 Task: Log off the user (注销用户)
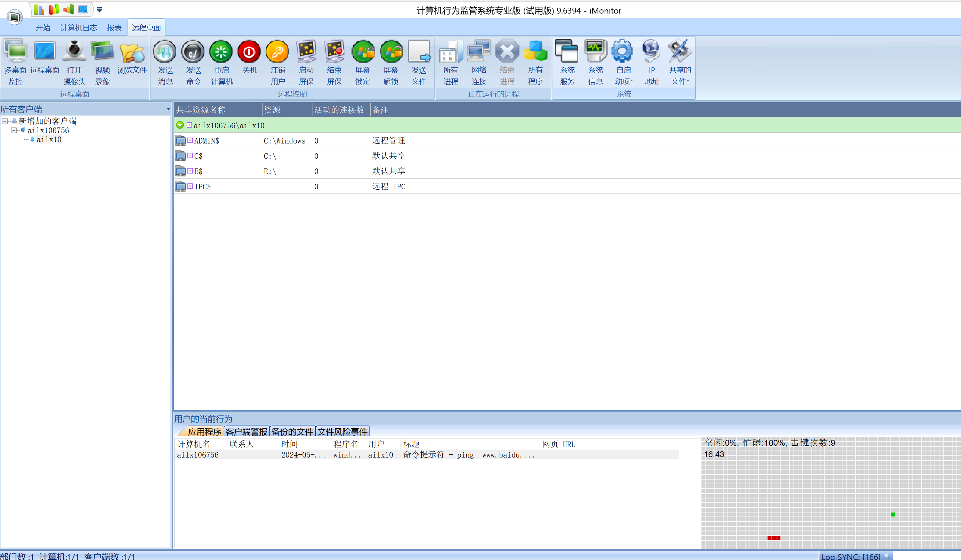277,63
